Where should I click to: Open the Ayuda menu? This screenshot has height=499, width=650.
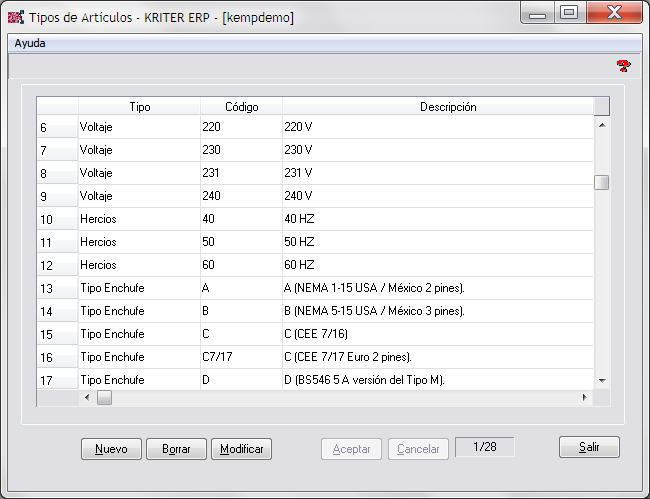(30, 44)
